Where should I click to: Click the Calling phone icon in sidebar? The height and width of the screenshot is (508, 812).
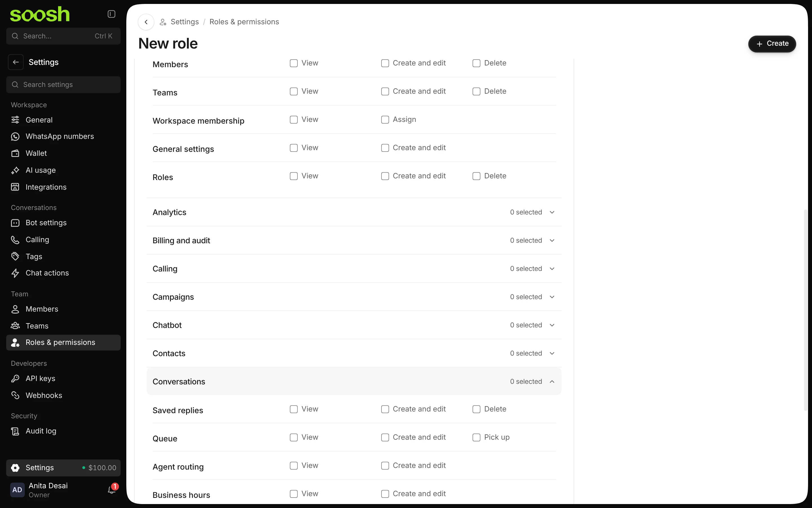(15, 240)
